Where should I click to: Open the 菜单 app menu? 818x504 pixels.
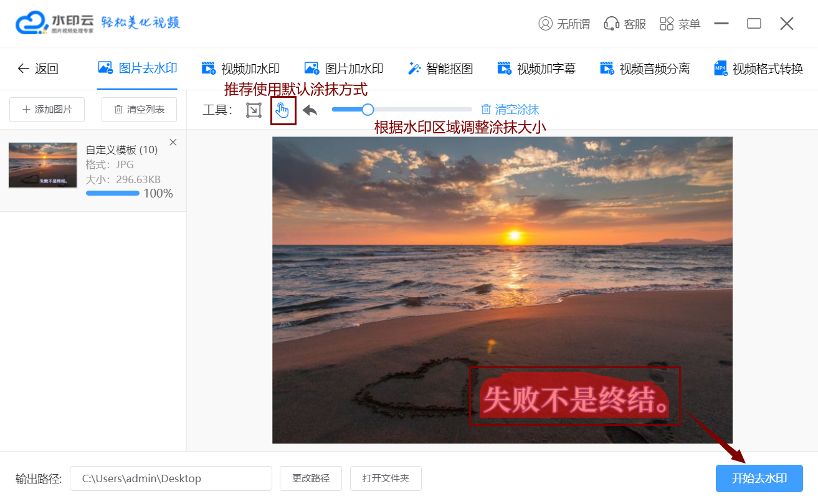[680, 24]
